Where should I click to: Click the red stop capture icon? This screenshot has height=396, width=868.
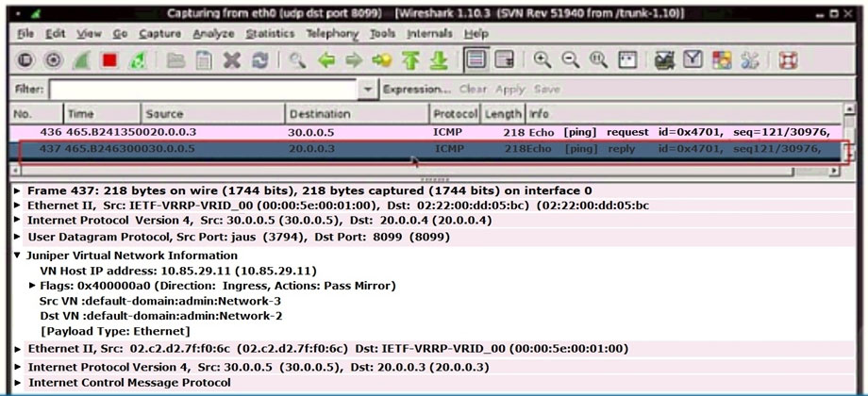coord(108,59)
